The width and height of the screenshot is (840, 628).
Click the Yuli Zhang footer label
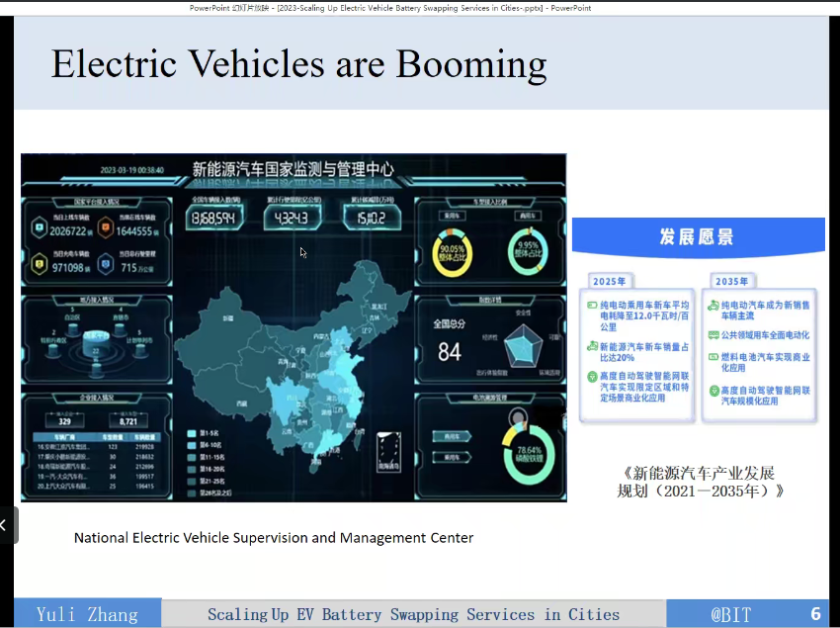click(87, 614)
